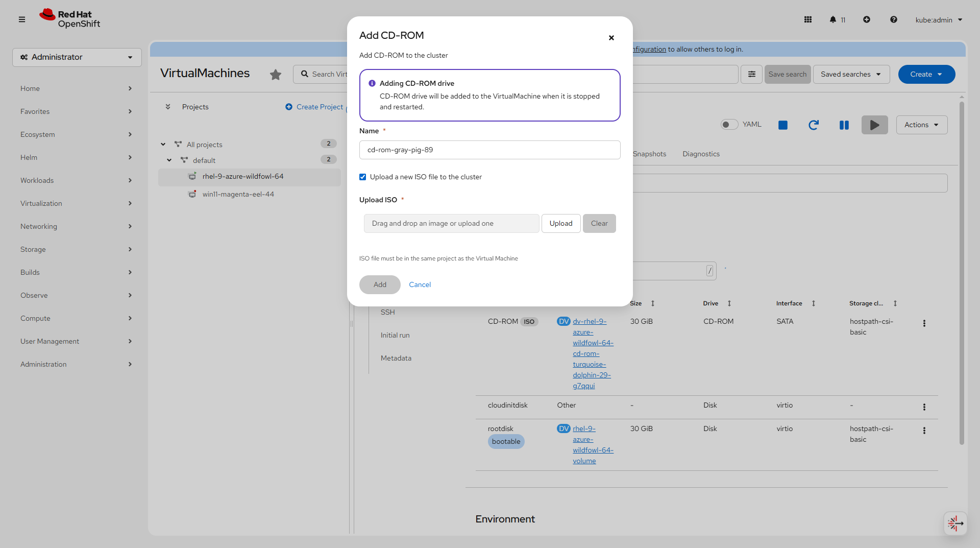Click the hamburger navigation menu icon
This screenshot has height=548, width=980.
[22, 19]
